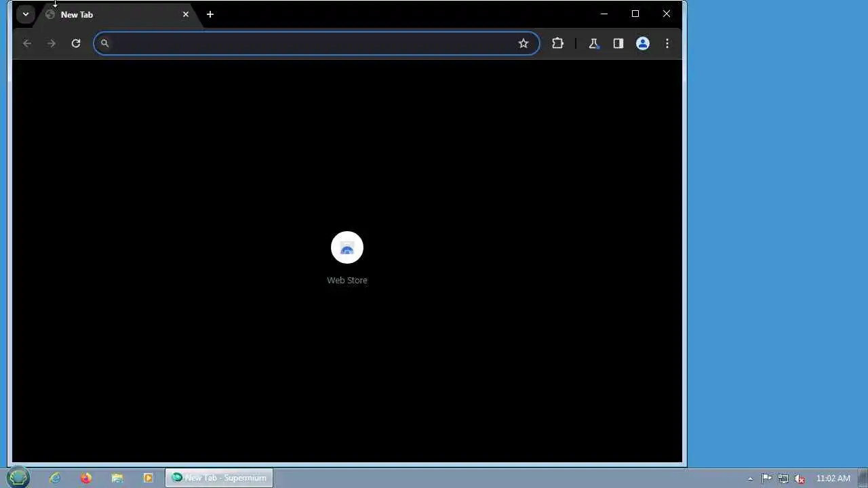The width and height of the screenshot is (868, 488).
Task: Open the three-dot browser menu
Action: click(x=667, y=43)
